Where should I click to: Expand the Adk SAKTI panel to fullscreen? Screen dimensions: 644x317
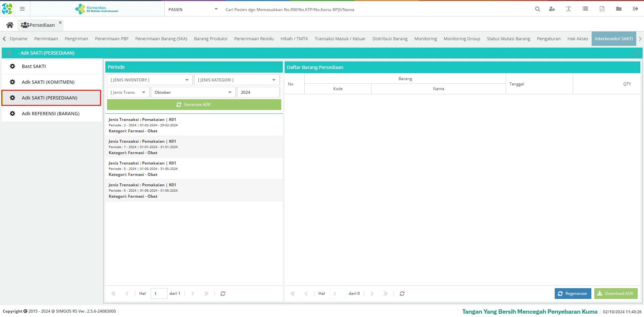[636, 53]
